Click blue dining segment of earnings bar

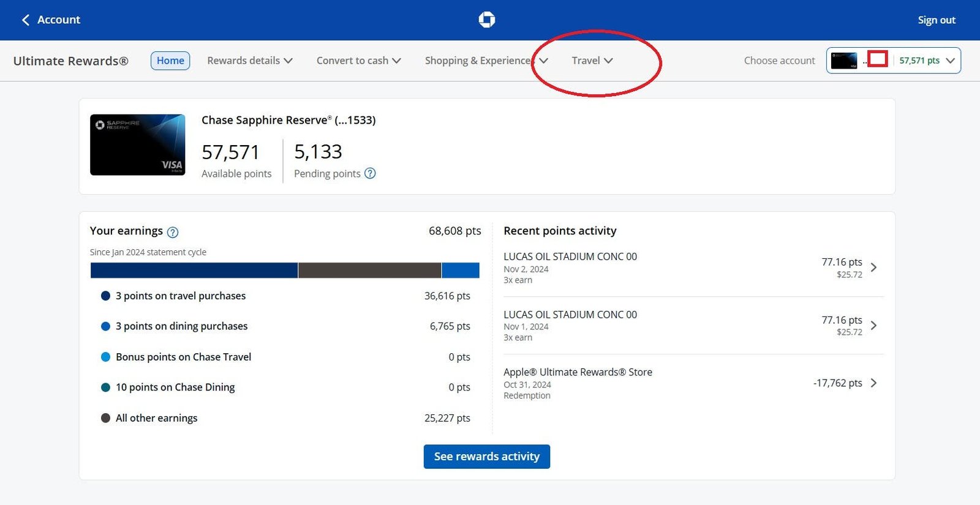(461, 271)
